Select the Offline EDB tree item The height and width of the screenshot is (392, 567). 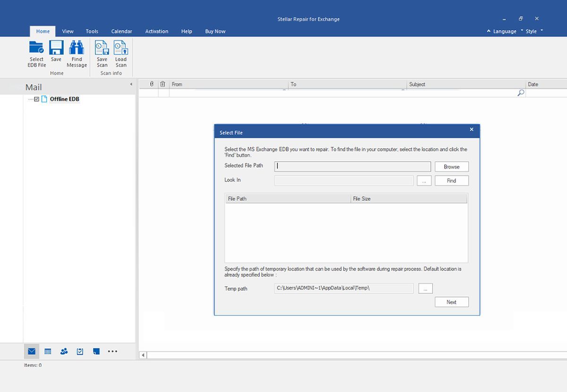click(65, 99)
